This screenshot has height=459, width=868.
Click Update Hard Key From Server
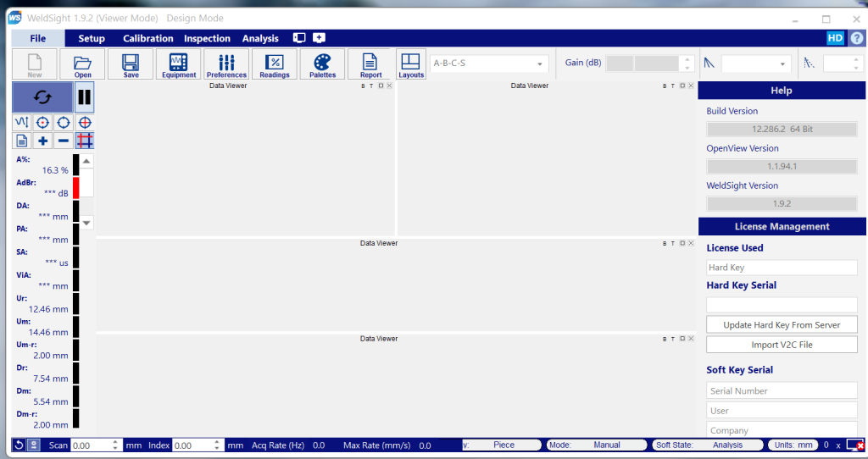(x=782, y=324)
